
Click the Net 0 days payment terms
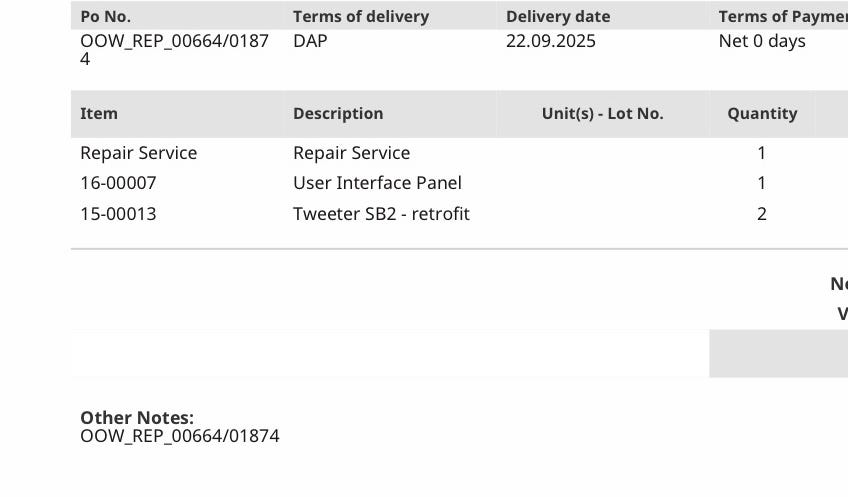click(x=762, y=41)
